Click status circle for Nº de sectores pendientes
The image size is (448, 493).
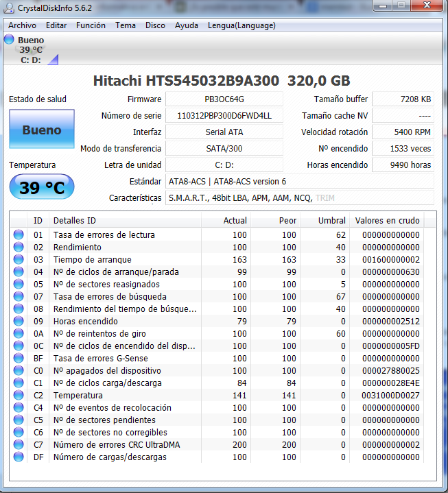(19, 420)
